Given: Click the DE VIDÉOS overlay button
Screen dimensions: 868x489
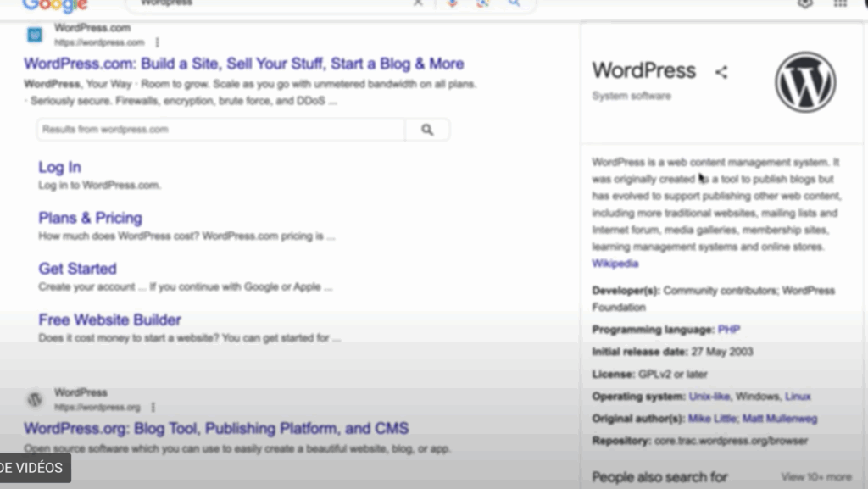Looking at the screenshot, I should tap(34, 468).
